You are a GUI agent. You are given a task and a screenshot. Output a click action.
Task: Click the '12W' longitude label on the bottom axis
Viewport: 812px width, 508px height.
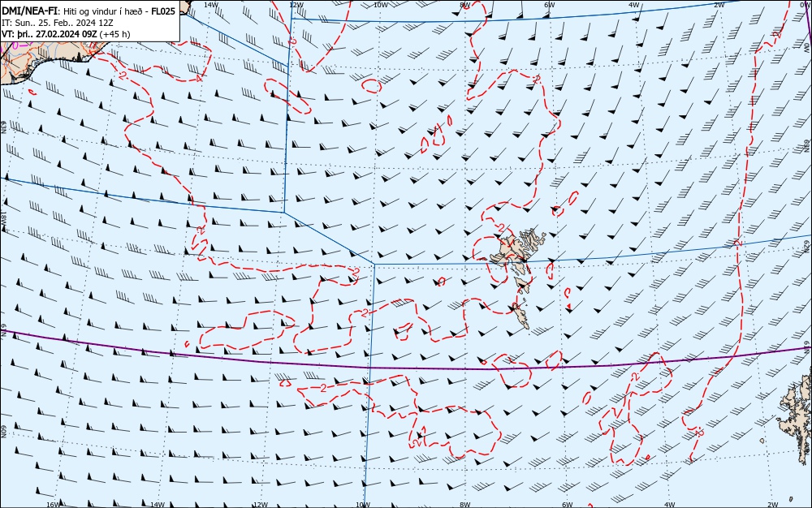coord(261,505)
